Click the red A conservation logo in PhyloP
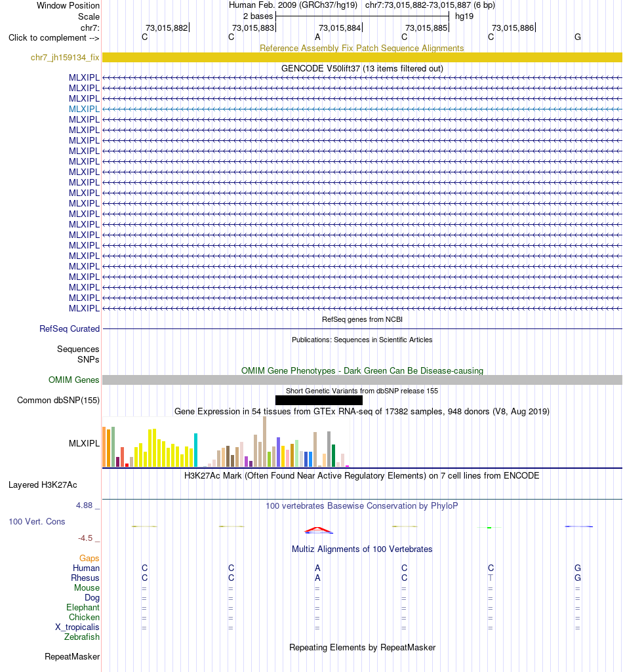623x672 pixels. (319, 530)
